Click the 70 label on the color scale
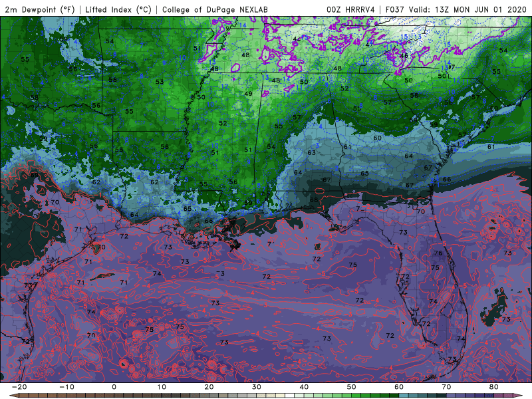 [446, 387]
